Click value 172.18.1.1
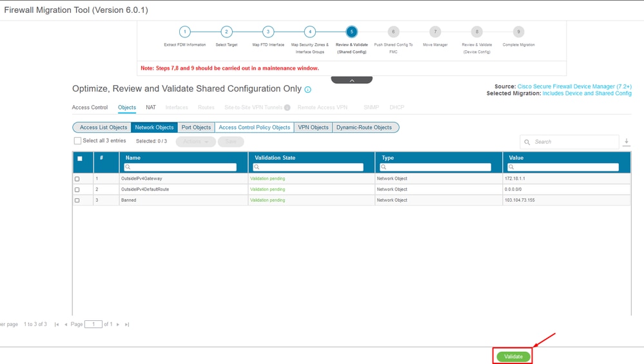This screenshot has width=644, height=364. [x=515, y=179]
